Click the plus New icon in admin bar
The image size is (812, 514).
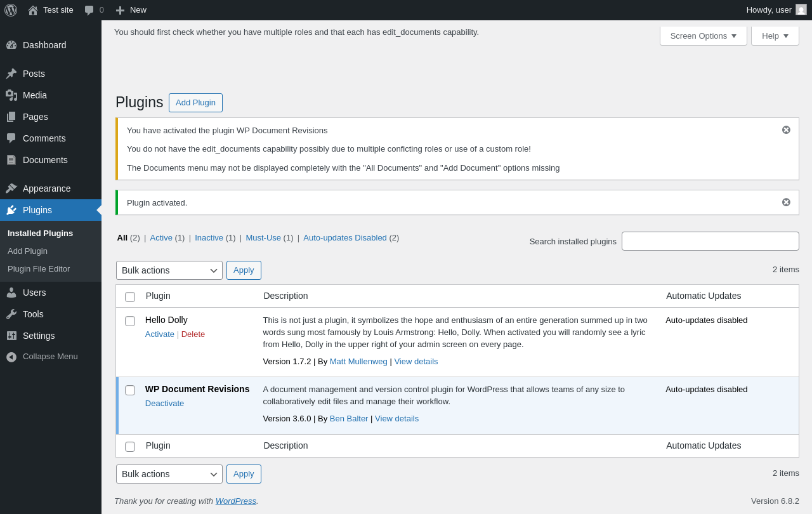tap(120, 10)
